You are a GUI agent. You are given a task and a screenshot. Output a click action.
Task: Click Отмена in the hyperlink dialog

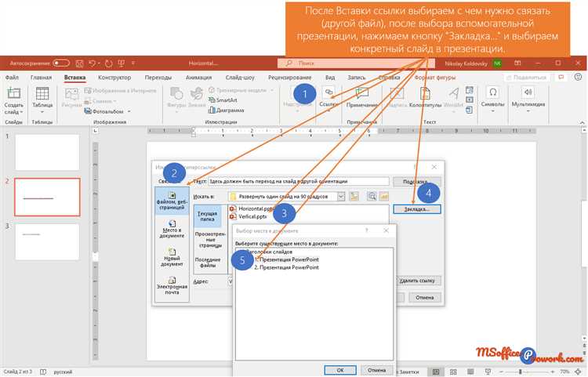pos(424,298)
